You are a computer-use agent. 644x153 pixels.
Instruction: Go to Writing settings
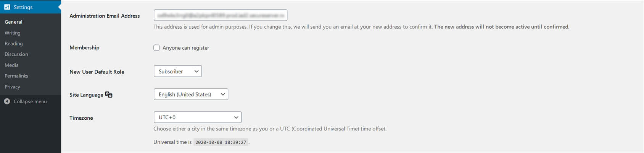pyautogui.click(x=13, y=33)
